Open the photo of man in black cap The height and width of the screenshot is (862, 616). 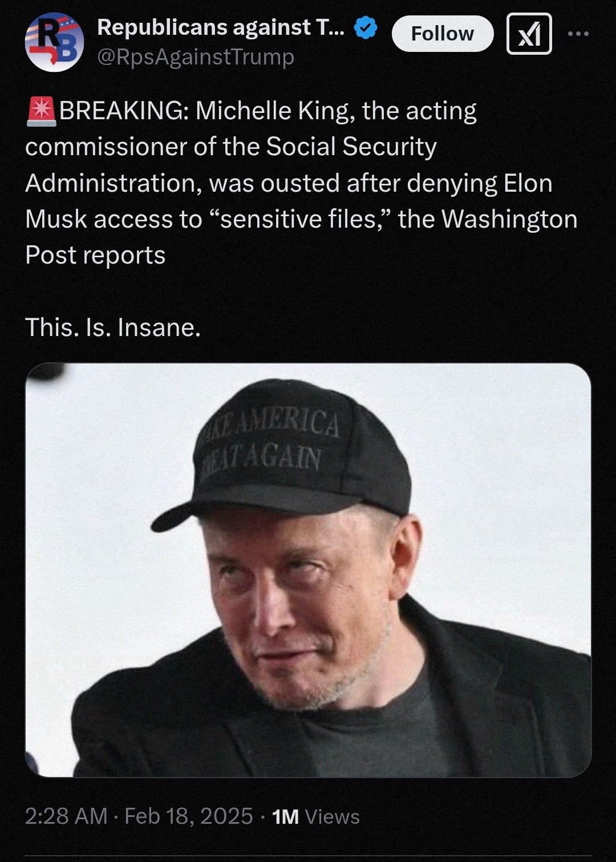[308, 570]
